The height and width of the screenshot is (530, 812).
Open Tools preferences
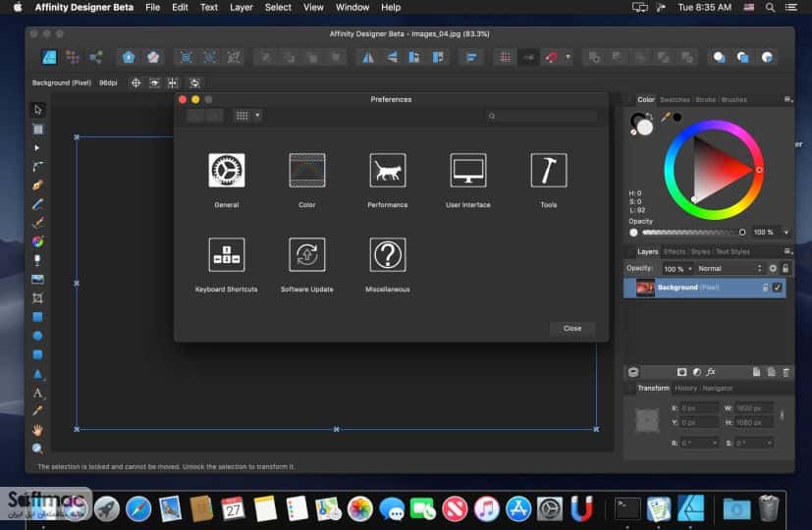pos(549,170)
